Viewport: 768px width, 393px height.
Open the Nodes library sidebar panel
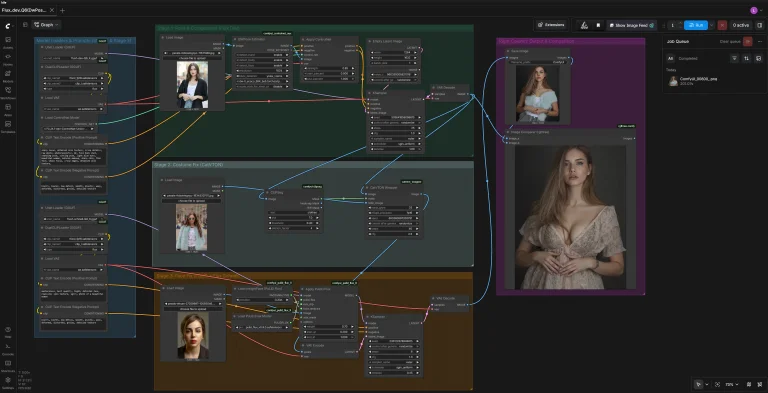8,59
